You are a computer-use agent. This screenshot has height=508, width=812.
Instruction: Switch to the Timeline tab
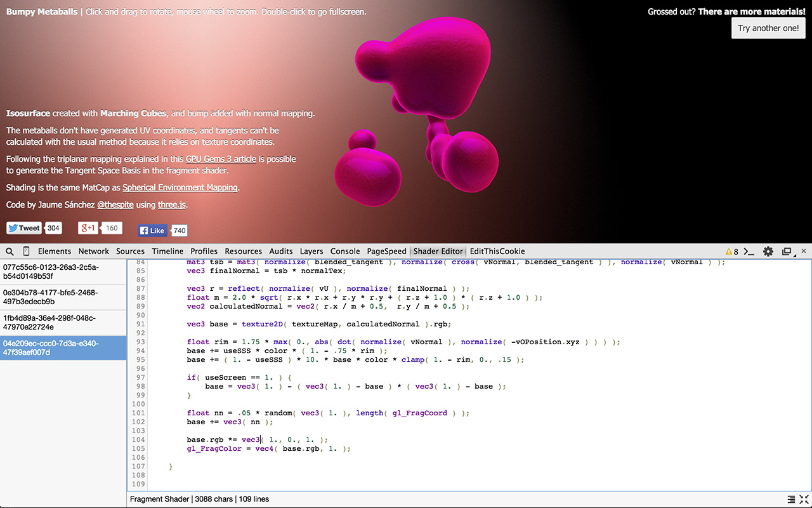pyautogui.click(x=167, y=251)
